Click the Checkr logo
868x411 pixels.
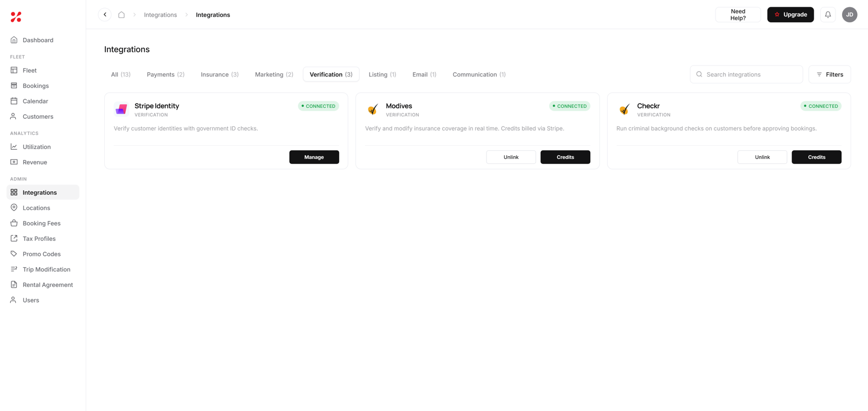pos(624,110)
